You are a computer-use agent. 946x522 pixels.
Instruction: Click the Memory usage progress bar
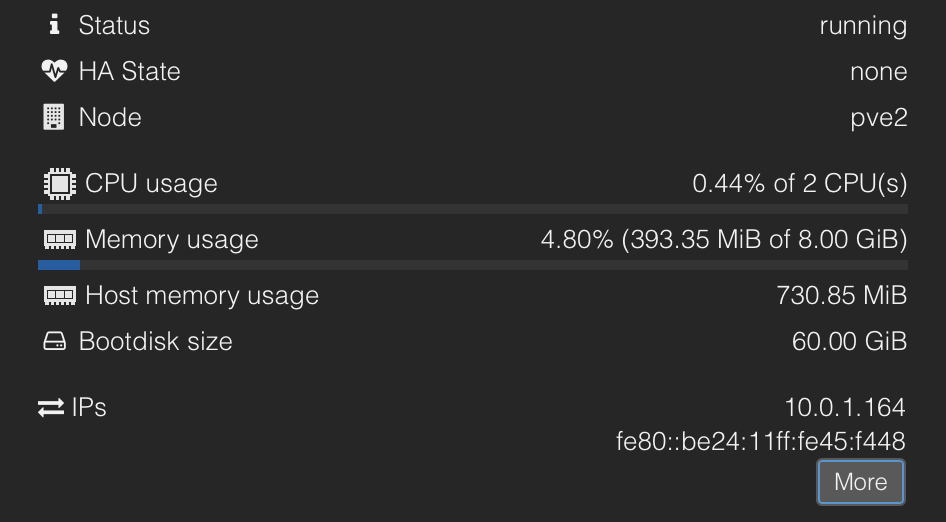pos(472,266)
